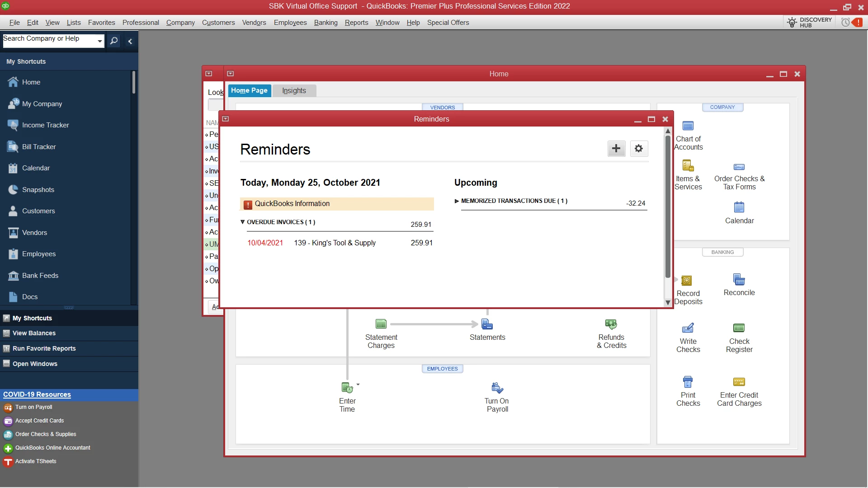Open the Reports menu
The image size is (868, 488).
pyautogui.click(x=356, y=23)
